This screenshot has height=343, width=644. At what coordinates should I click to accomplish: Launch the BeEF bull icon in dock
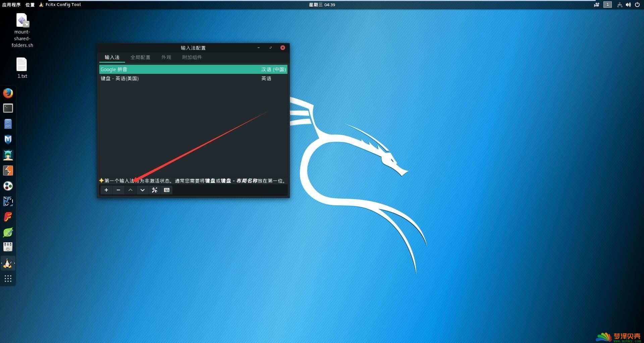(8, 201)
